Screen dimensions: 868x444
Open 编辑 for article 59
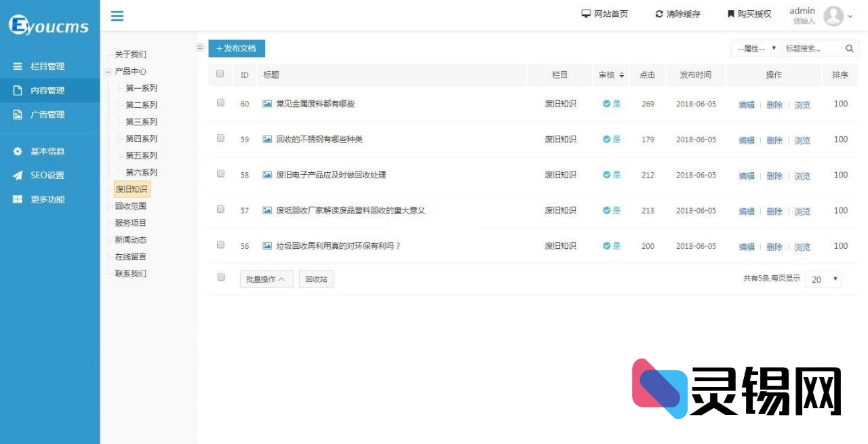click(746, 140)
